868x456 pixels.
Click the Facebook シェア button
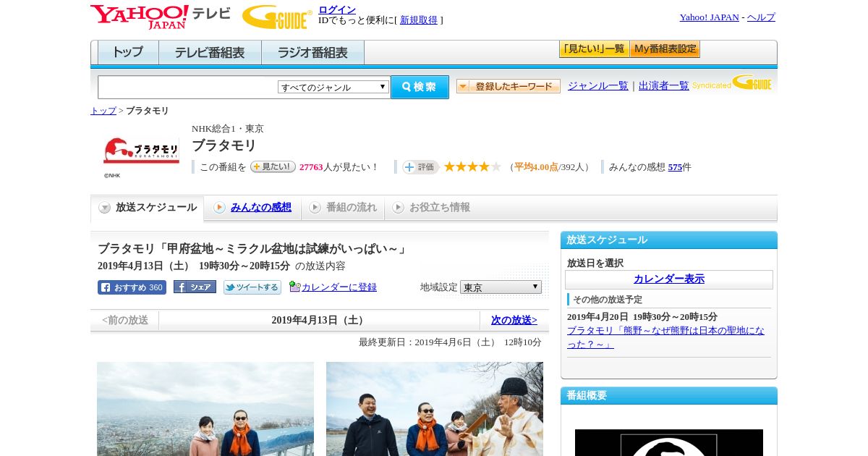coord(195,287)
